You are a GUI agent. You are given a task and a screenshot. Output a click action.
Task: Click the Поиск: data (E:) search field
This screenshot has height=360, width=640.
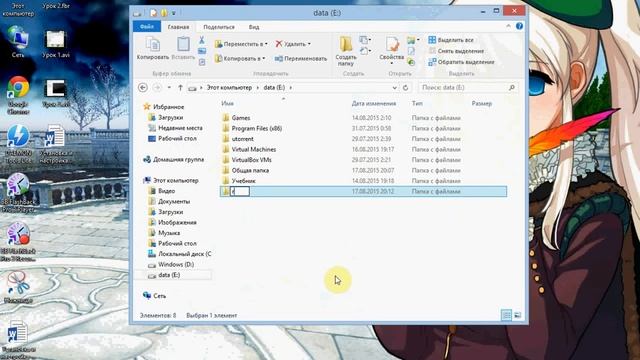[468, 87]
